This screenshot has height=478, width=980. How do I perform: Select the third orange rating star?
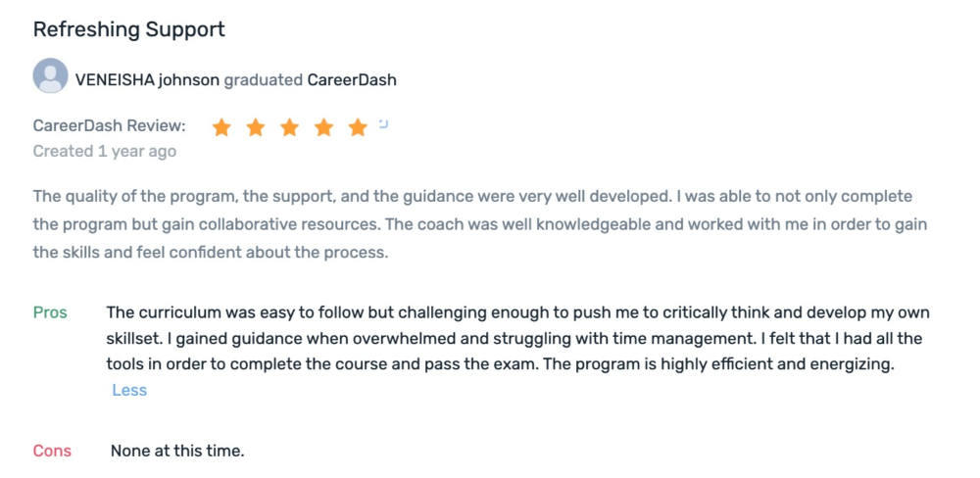click(x=289, y=127)
